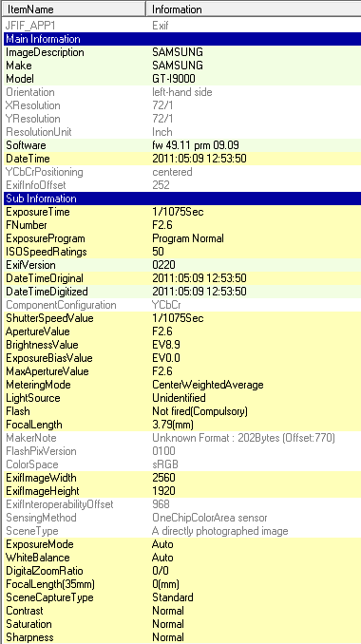Select the YCbCrPositioning row

coord(182,172)
